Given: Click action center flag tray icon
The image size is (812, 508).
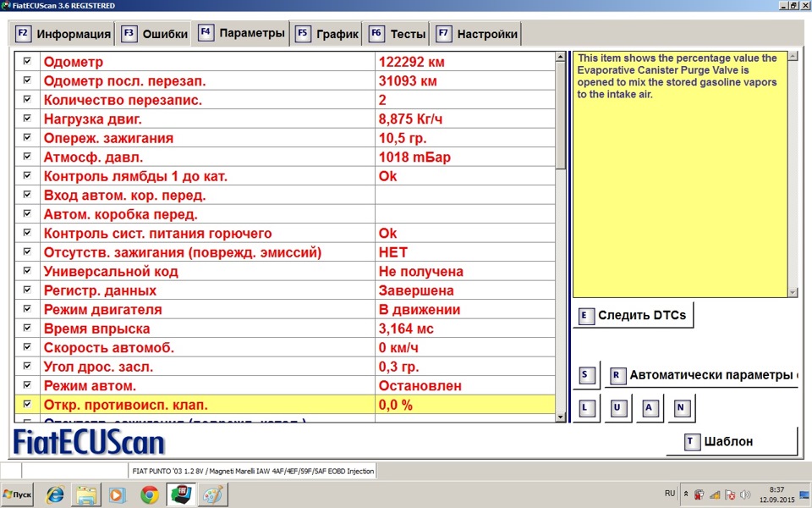Looking at the screenshot, I should click(730, 494).
